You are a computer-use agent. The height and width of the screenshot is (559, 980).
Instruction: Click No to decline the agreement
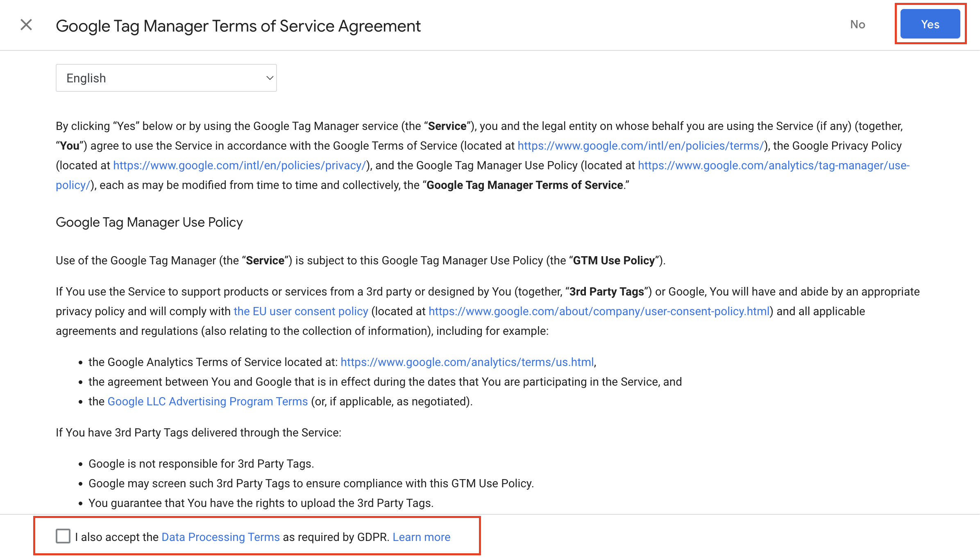pos(857,25)
